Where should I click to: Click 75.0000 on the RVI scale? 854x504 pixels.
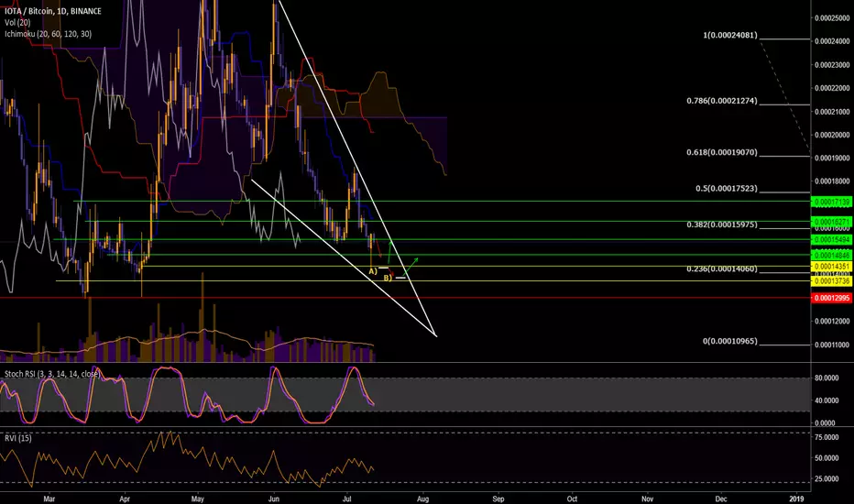(827, 437)
